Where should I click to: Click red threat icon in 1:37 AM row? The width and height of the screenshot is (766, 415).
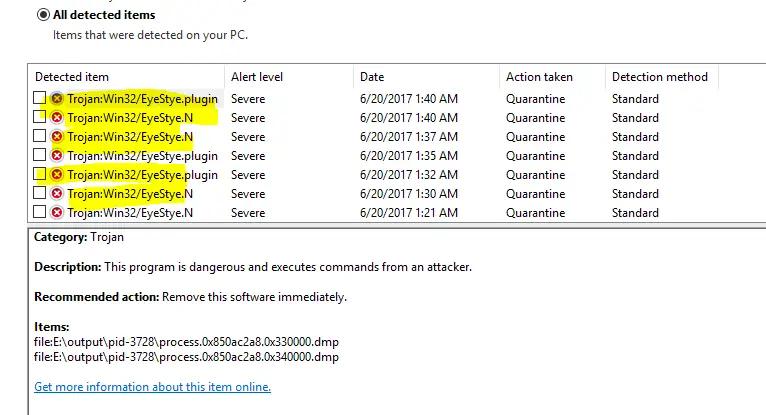pyautogui.click(x=57, y=137)
